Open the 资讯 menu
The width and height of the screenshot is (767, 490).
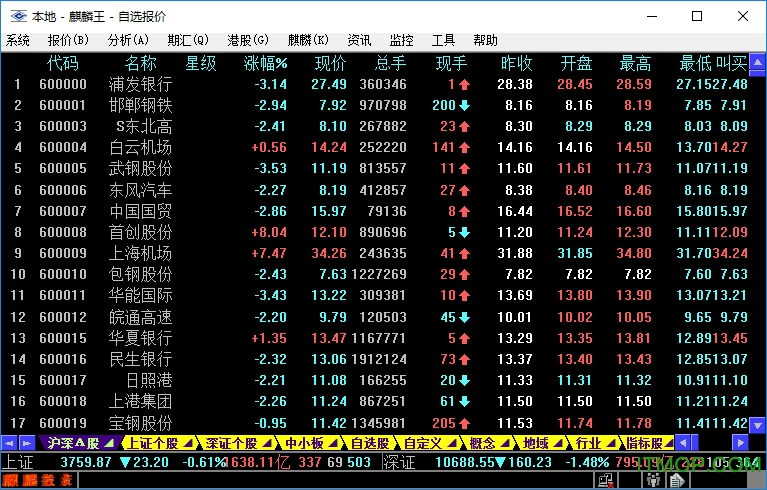(360, 40)
